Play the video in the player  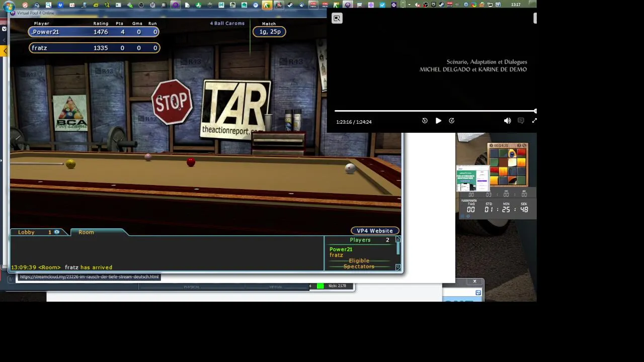tap(438, 121)
